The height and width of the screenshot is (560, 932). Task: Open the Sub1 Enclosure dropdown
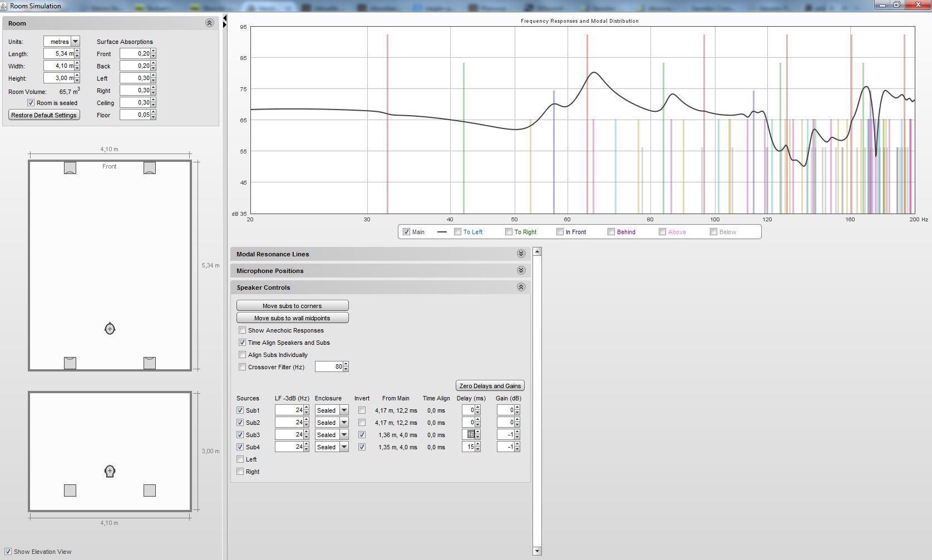tap(344, 410)
